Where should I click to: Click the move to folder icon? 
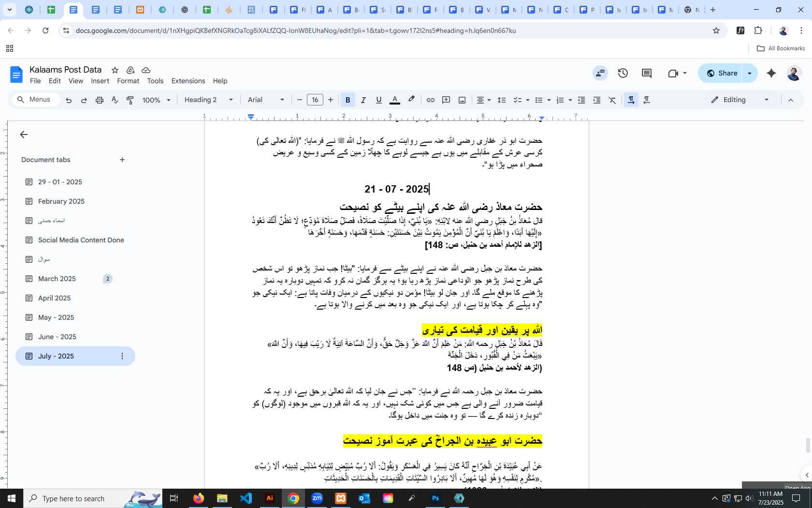pyautogui.click(x=130, y=70)
